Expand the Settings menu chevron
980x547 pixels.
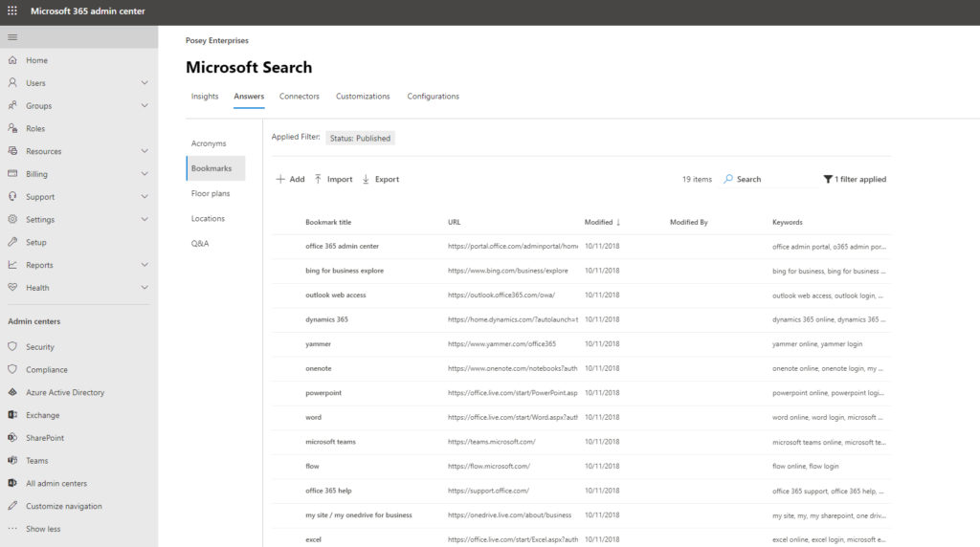coord(145,219)
